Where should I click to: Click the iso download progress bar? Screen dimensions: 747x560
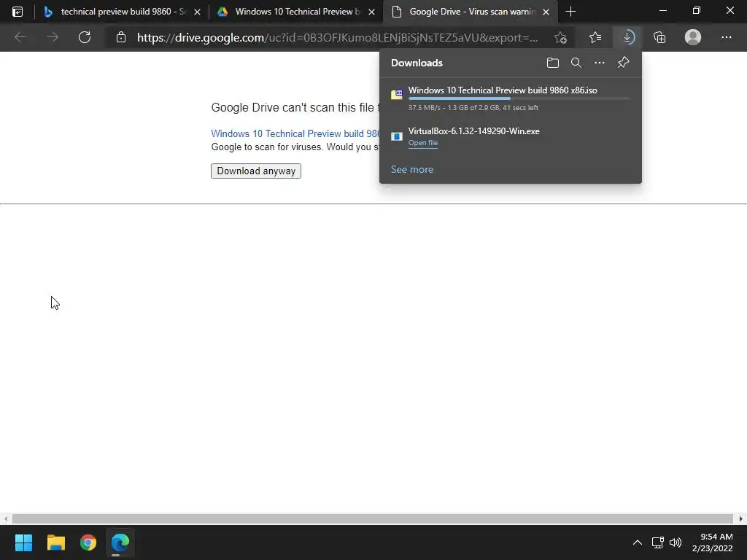[x=519, y=98]
